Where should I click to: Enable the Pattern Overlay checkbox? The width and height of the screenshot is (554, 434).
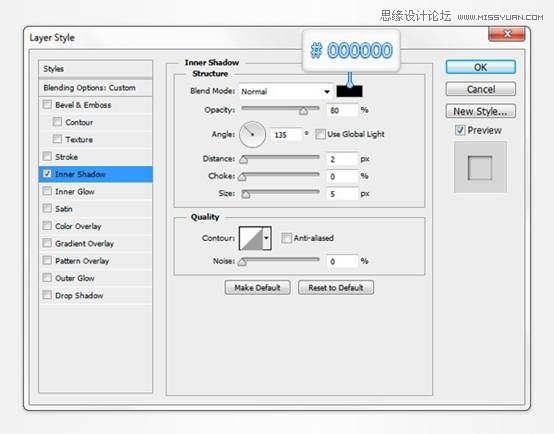coord(47,260)
